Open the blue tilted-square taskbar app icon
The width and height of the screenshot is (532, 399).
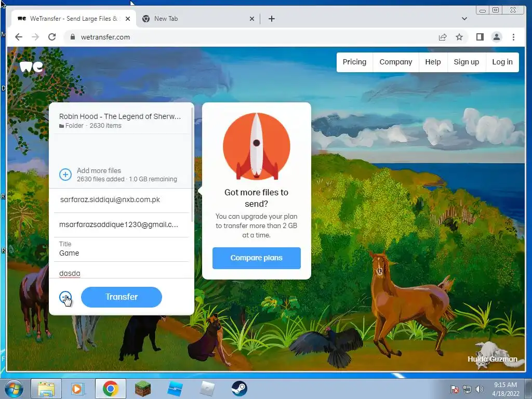(175, 389)
